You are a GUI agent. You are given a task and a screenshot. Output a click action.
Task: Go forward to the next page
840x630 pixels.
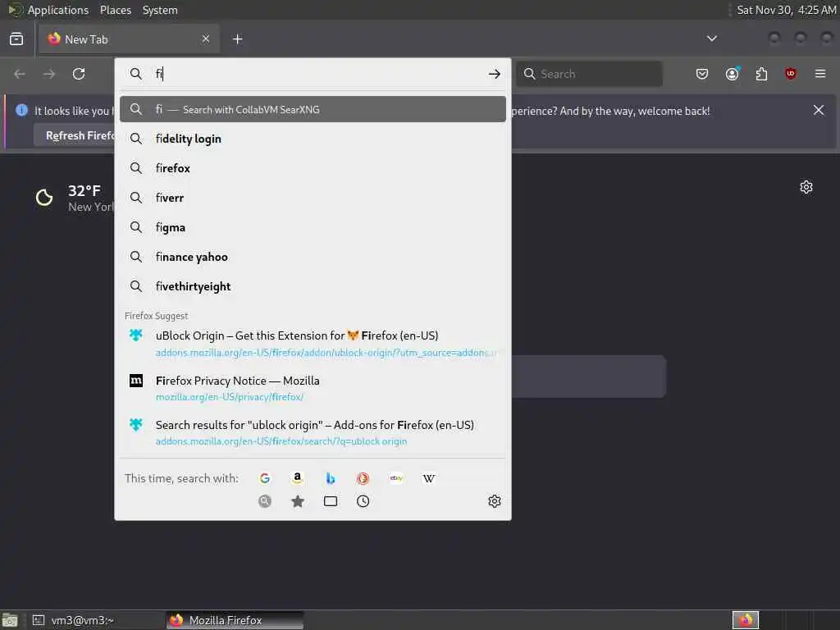click(49, 74)
